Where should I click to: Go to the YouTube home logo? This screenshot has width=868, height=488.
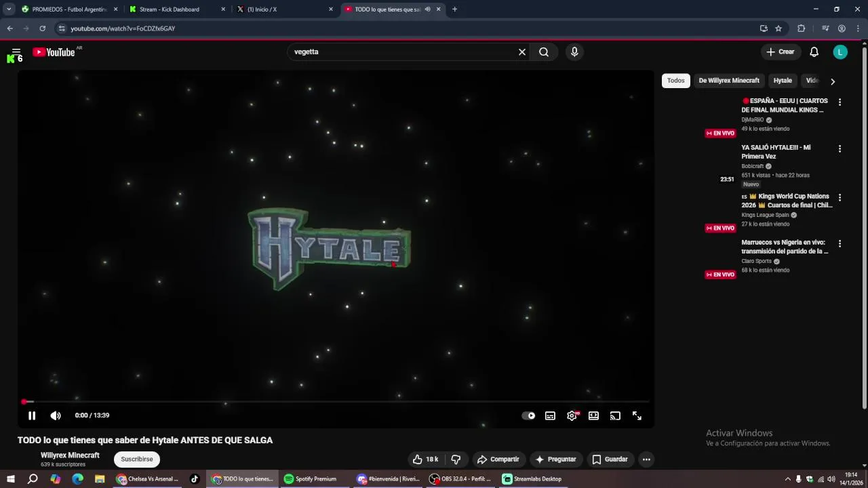click(x=54, y=52)
